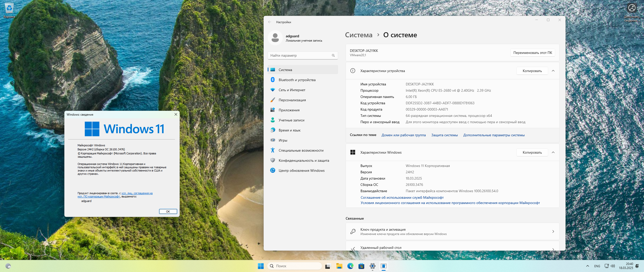Screen dimensions: 644x272
Task: Click the back arrow in Settings
Action: [270, 22]
